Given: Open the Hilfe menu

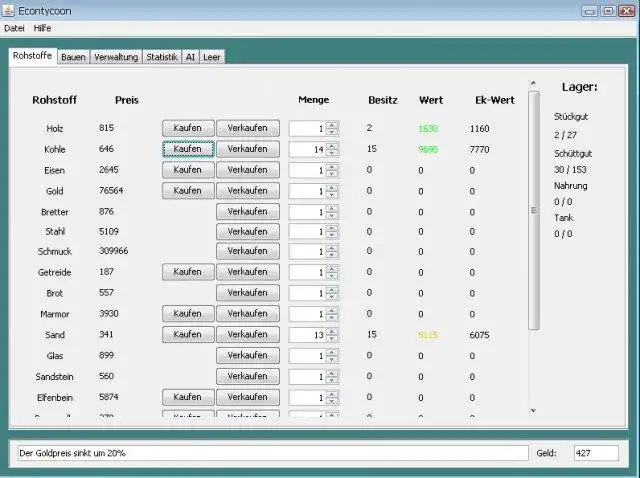Looking at the screenshot, I should point(42,28).
